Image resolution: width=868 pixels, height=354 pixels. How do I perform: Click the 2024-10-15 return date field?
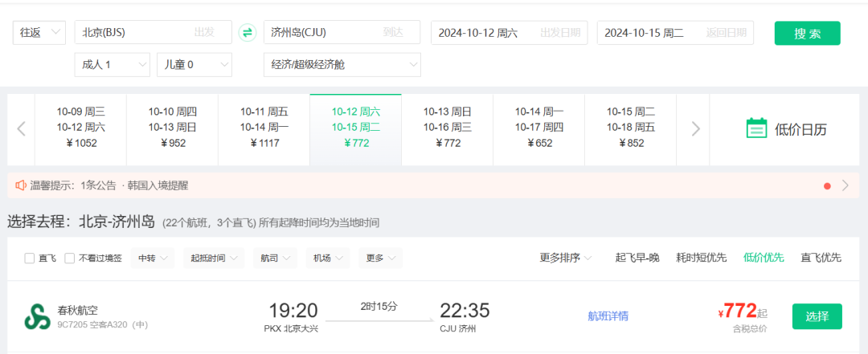tap(675, 33)
